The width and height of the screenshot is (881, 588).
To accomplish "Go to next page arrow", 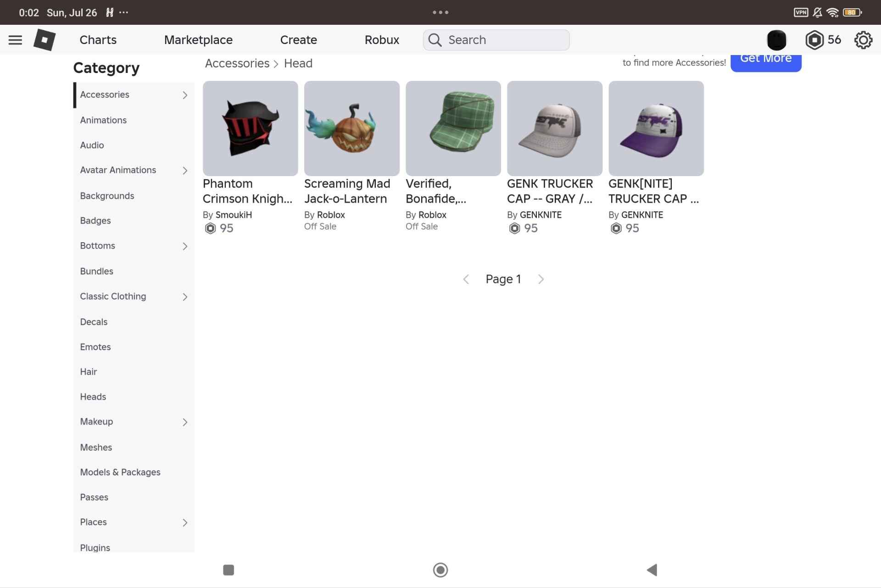I will coord(541,279).
